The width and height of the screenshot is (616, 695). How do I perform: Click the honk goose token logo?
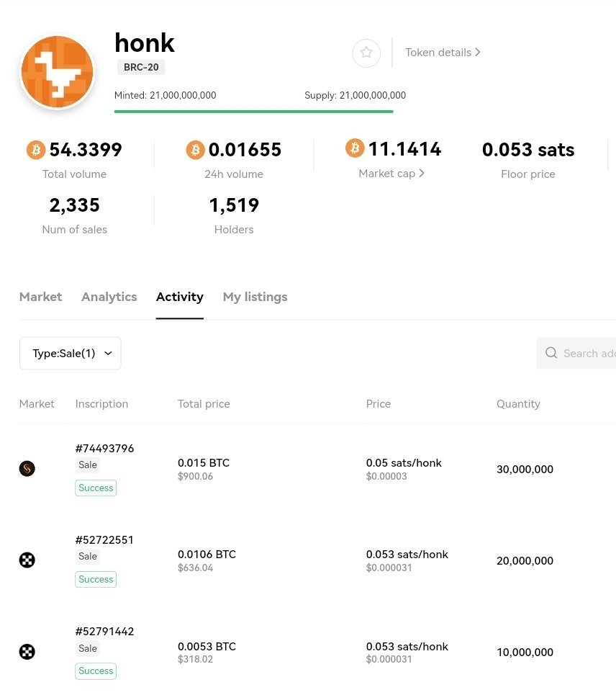(x=57, y=72)
